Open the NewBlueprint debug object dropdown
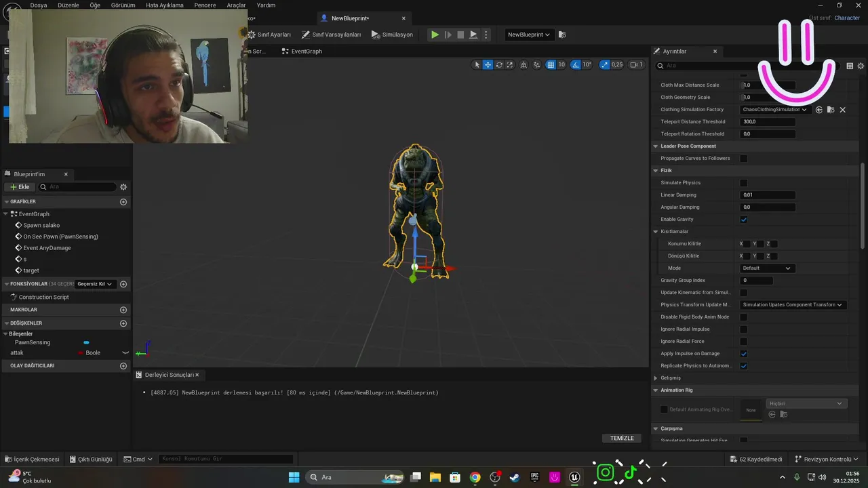Screen dimensions: 868x488 [529, 35]
